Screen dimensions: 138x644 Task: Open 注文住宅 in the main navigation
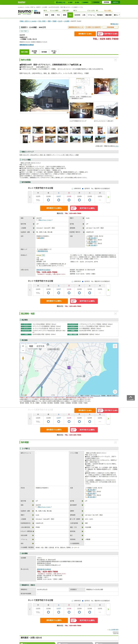(x=77, y=15)
